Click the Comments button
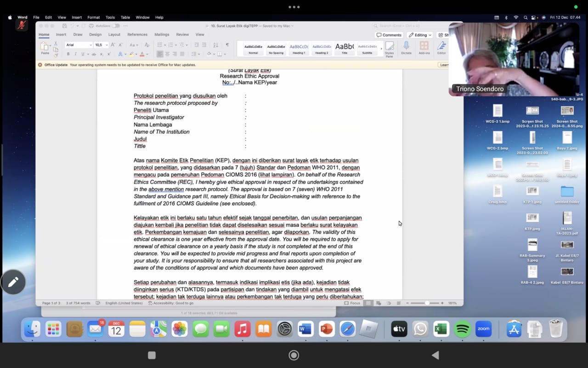 click(x=389, y=35)
